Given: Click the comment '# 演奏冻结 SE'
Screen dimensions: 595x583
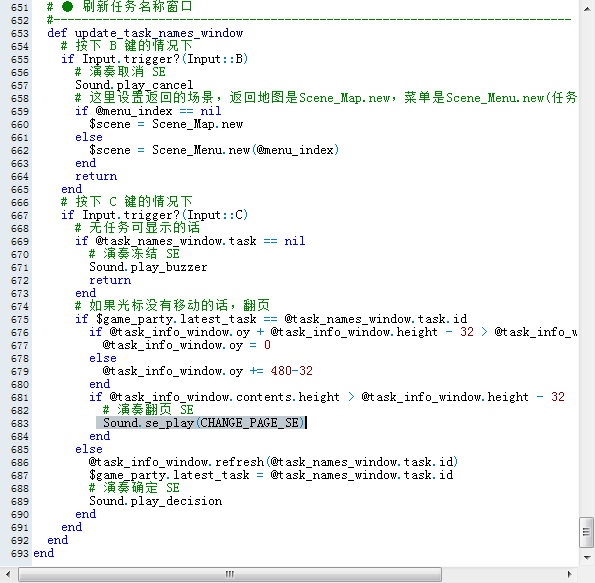Looking at the screenshot, I should [x=134, y=254].
